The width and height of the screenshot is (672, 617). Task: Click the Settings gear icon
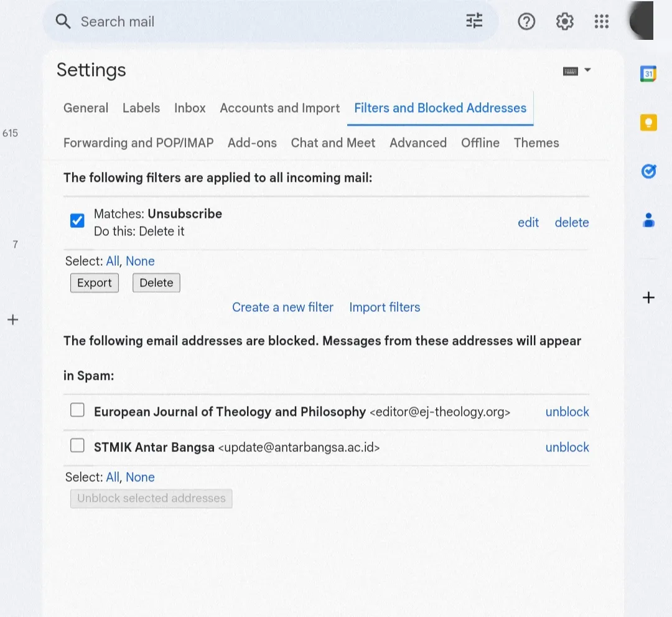click(x=564, y=22)
